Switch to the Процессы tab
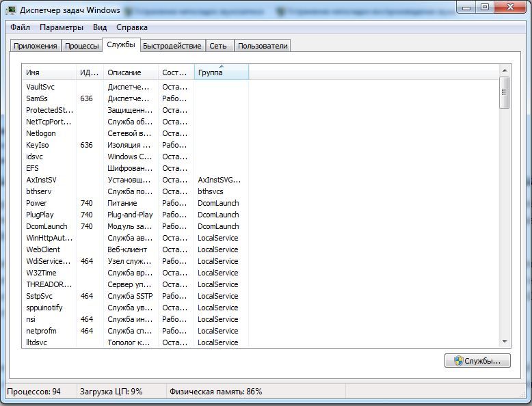Screen dimensions: 532x406 [82, 46]
